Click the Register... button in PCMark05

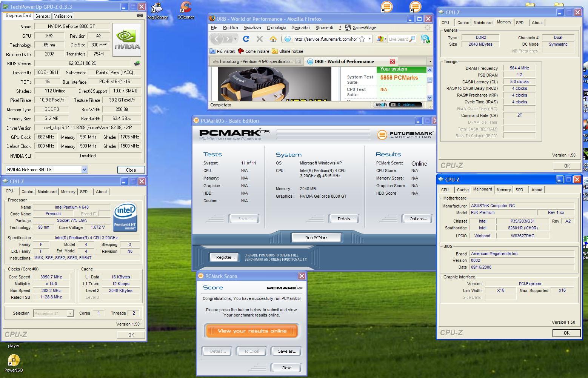pos(225,257)
